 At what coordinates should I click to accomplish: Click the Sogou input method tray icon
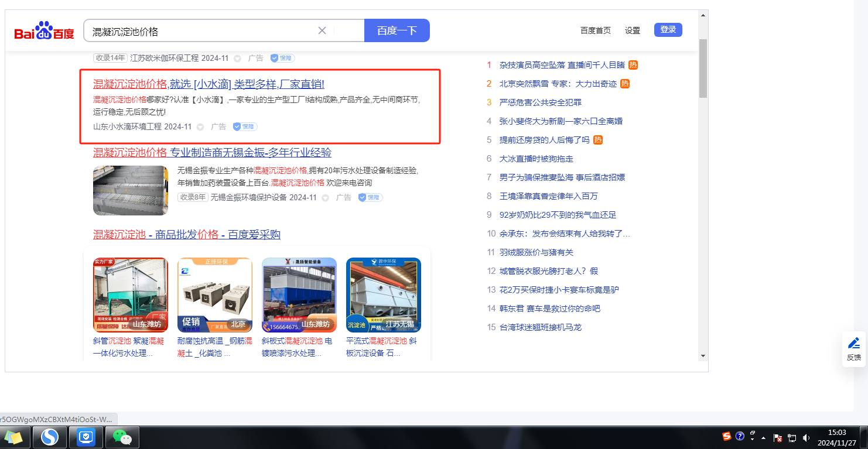(727, 436)
